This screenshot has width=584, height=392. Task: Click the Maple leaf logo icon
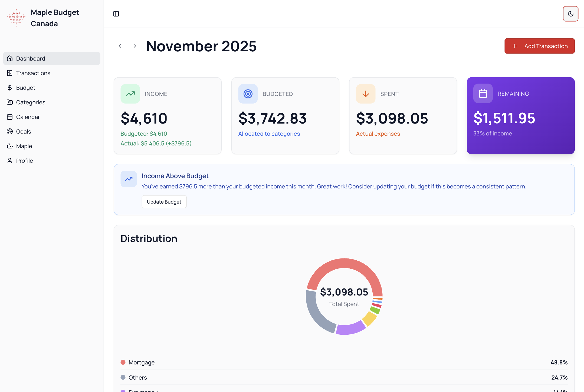pyautogui.click(x=16, y=17)
